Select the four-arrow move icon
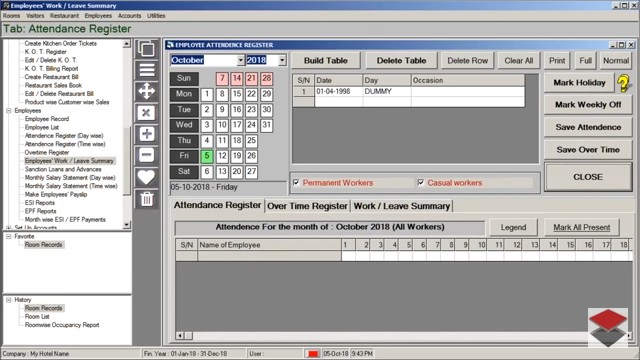Image resolution: width=640 pixels, height=360 pixels. (147, 91)
